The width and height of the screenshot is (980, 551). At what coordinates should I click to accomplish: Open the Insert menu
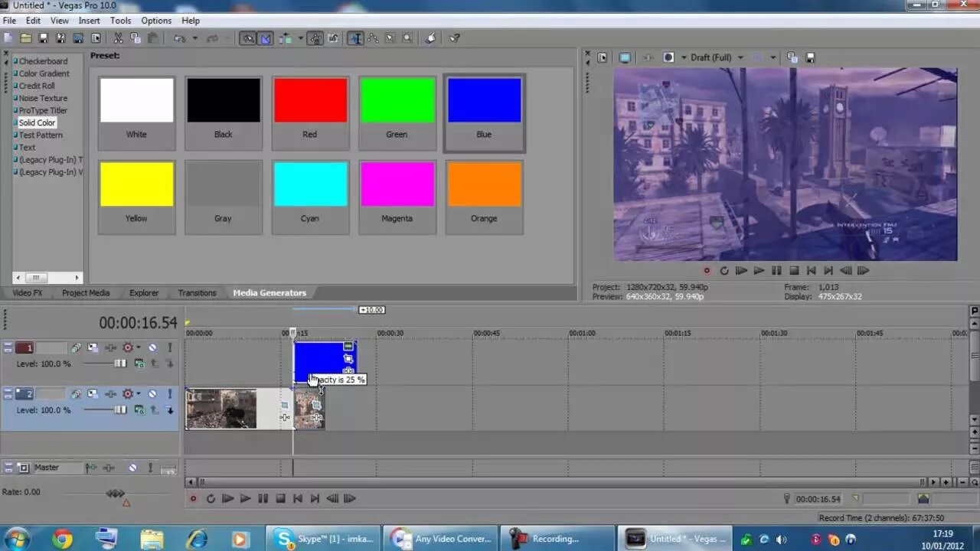[x=89, y=21]
